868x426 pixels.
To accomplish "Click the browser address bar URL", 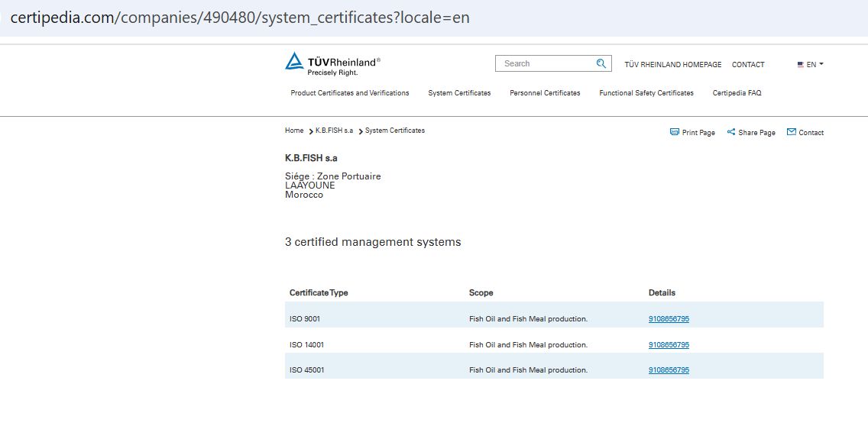I will 240,18.
